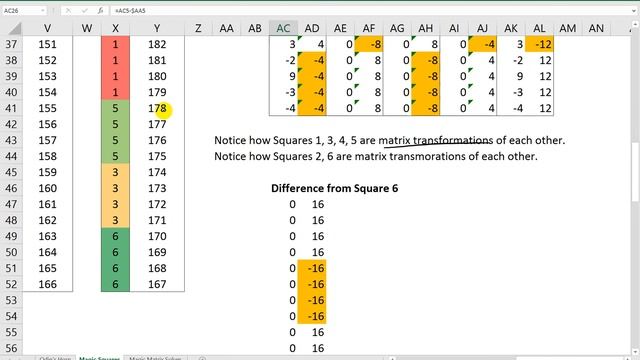The height and width of the screenshot is (360, 640).
Task: Click highlighted -8 cell in column AF
Action: [369, 44]
